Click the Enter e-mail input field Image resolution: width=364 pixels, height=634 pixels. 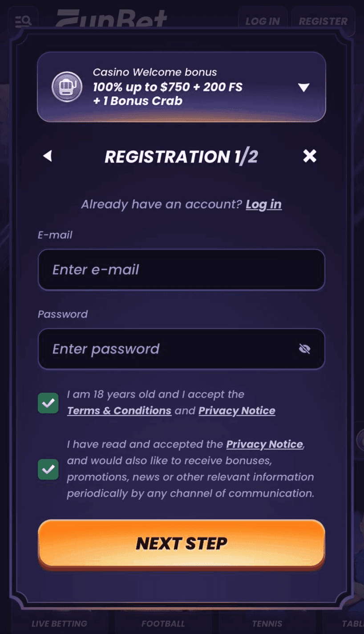(181, 270)
